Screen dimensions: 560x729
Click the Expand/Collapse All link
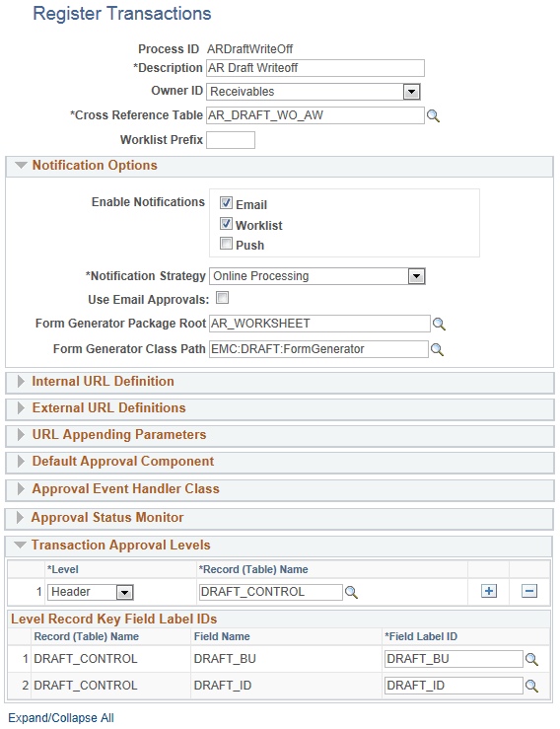coord(61,718)
